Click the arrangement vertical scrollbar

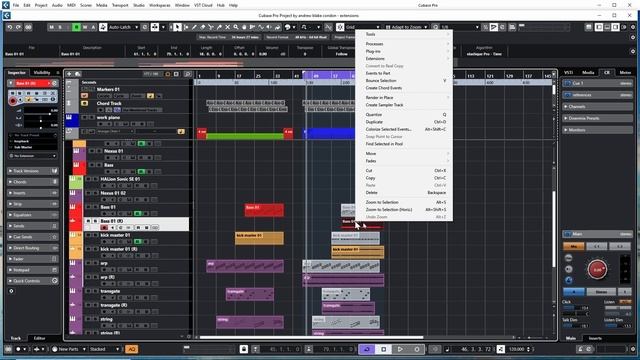click(554, 229)
